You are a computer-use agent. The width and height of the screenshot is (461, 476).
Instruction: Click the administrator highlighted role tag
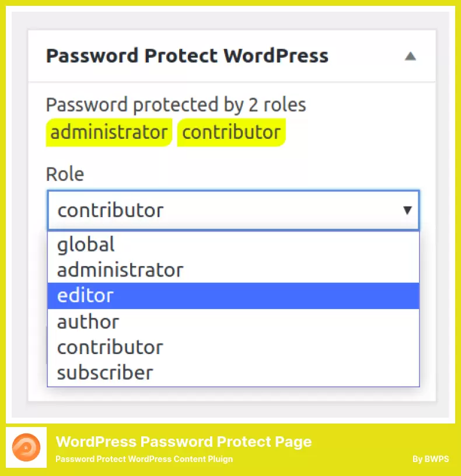[109, 132]
